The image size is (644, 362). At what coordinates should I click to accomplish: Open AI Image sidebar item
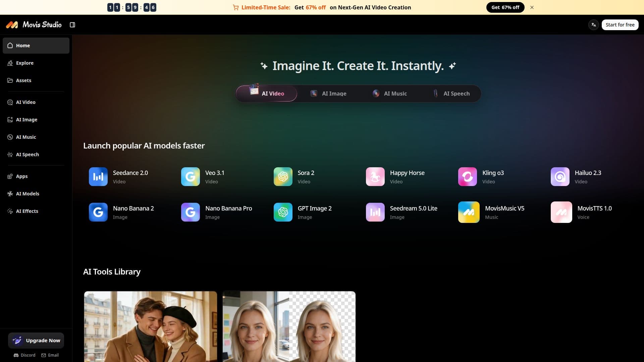[x=36, y=120]
